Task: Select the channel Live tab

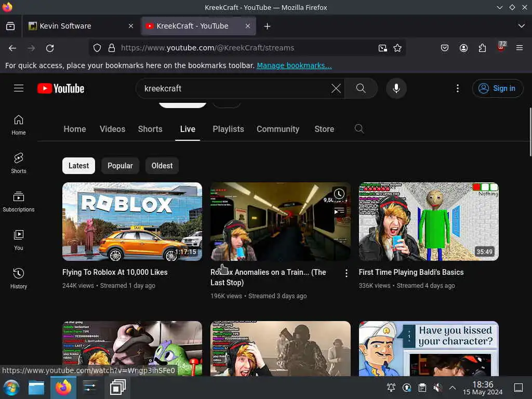Action: pyautogui.click(x=188, y=129)
